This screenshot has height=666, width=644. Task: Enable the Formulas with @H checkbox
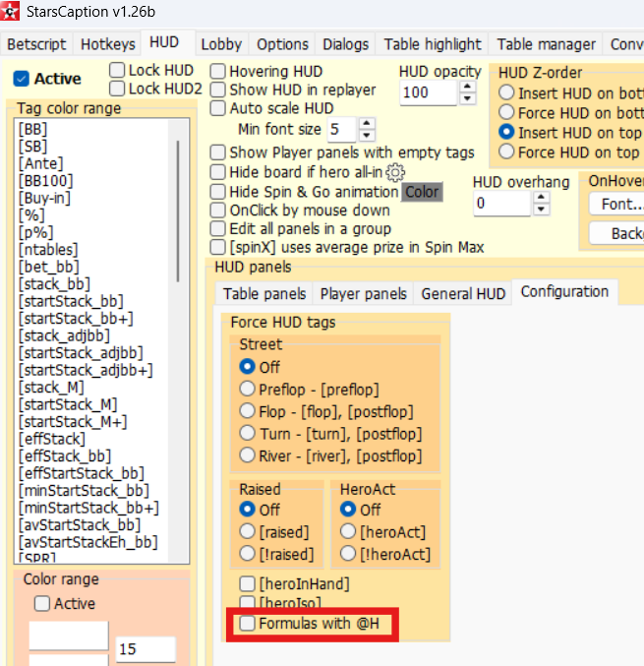pyautogui.click(x=248, y=623)
